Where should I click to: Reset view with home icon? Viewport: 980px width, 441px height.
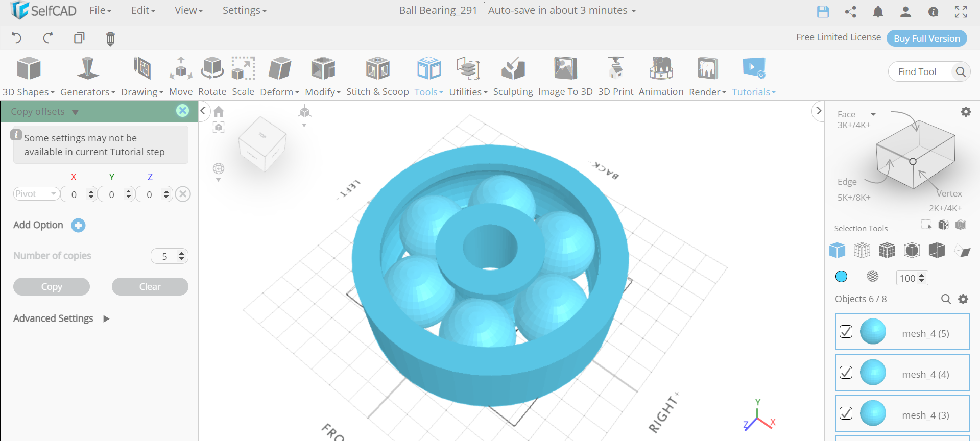click(x=219, y=111)
